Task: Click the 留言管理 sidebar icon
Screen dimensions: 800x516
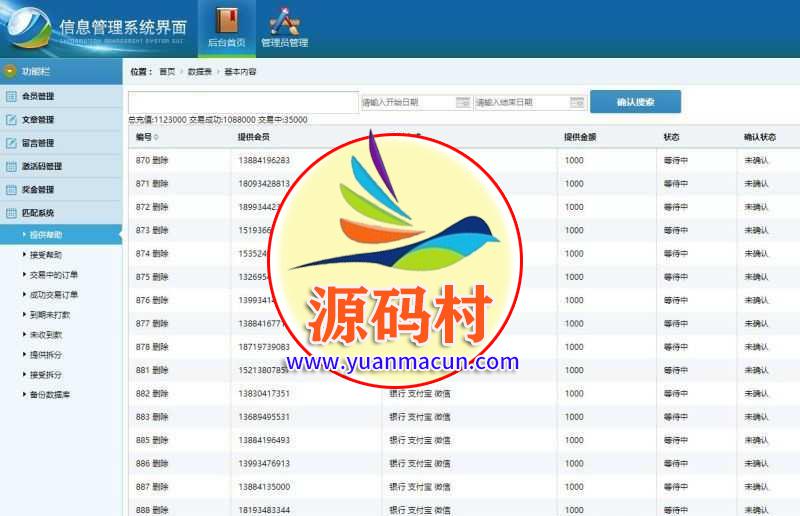Action: pyautogui.click(x=12, y=143)
